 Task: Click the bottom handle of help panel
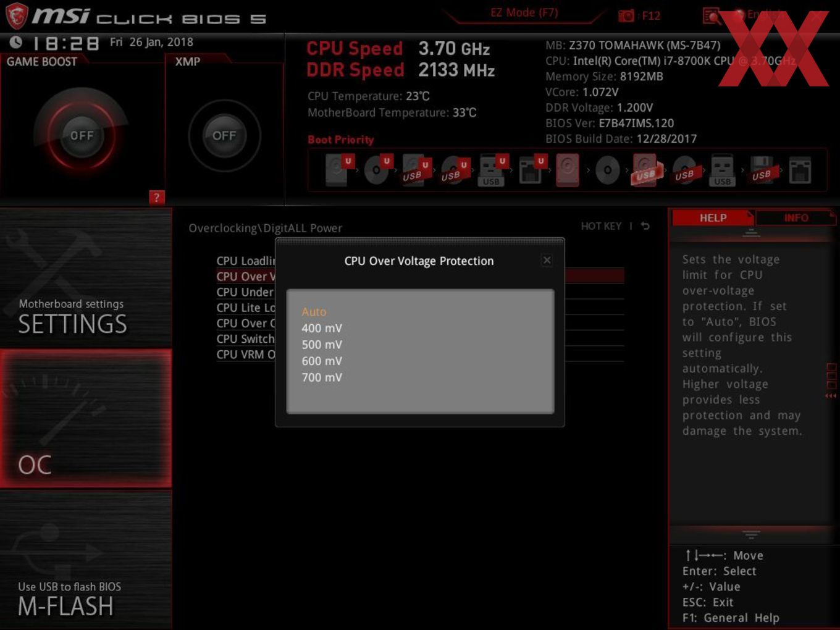751,534
